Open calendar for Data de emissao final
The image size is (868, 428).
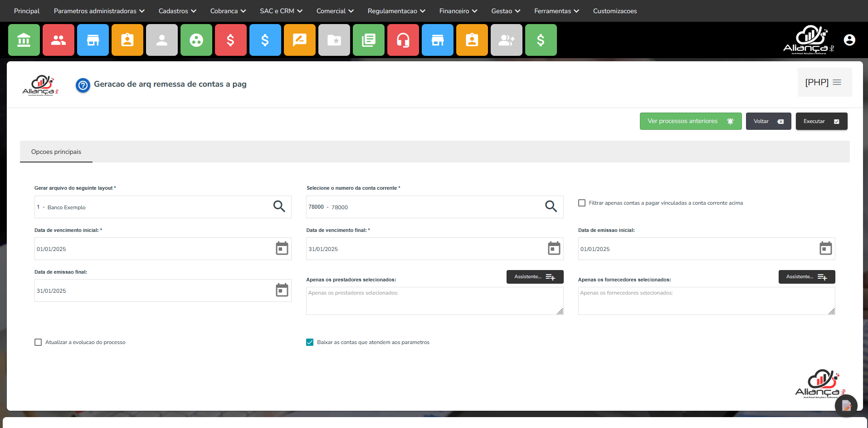282,290
